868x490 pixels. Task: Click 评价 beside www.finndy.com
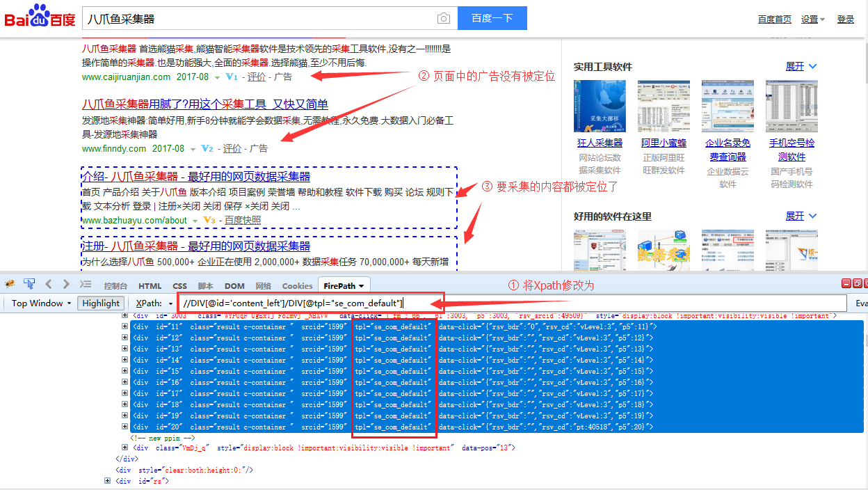(232, 148)
